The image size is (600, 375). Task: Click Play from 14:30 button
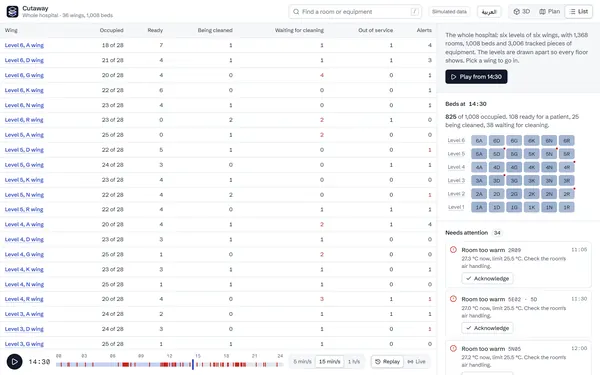476,77
